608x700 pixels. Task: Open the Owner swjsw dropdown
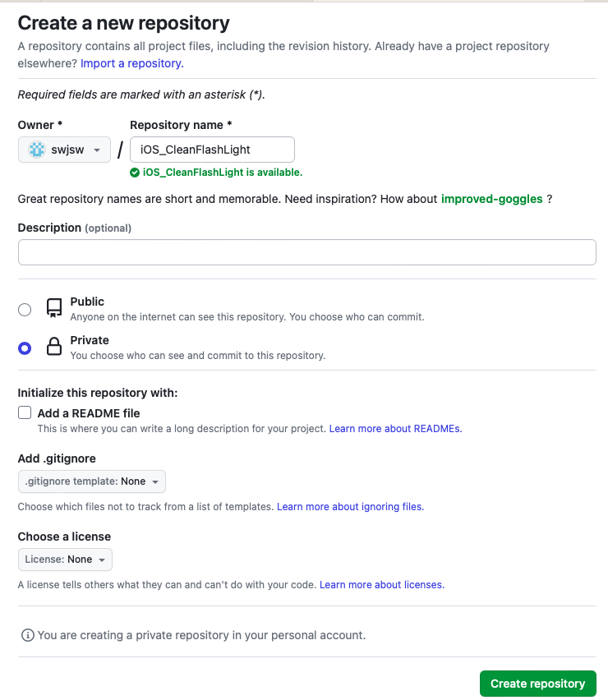[64, 150]
